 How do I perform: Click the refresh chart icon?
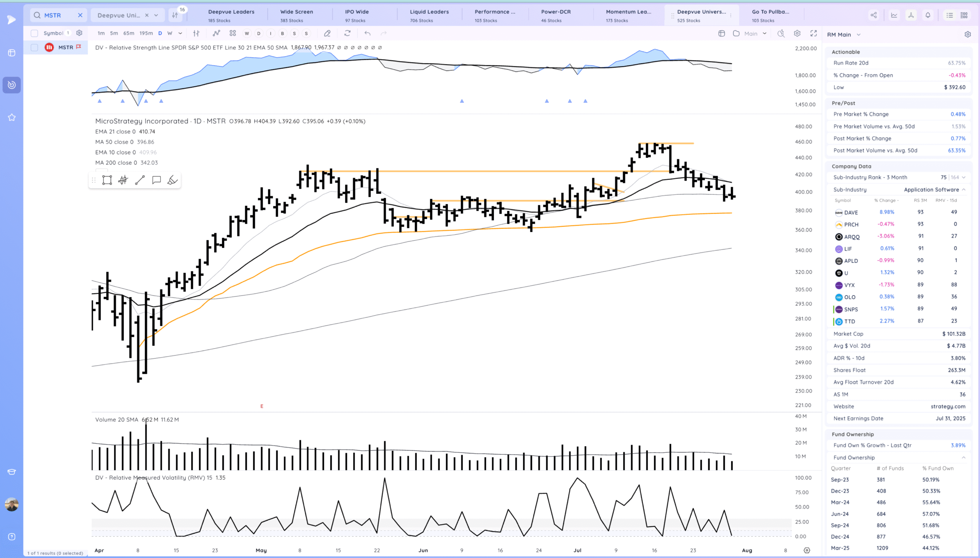pos(347,33)
